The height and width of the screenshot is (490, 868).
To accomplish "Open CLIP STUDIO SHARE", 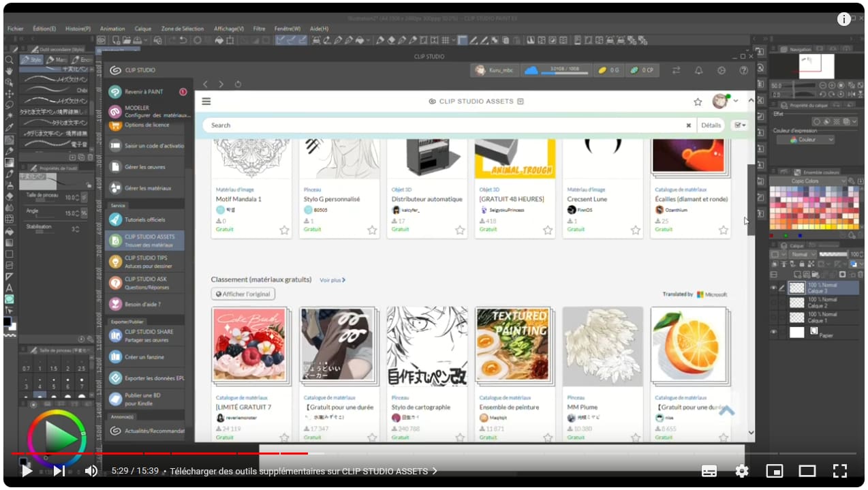I will tap(144, 335).
